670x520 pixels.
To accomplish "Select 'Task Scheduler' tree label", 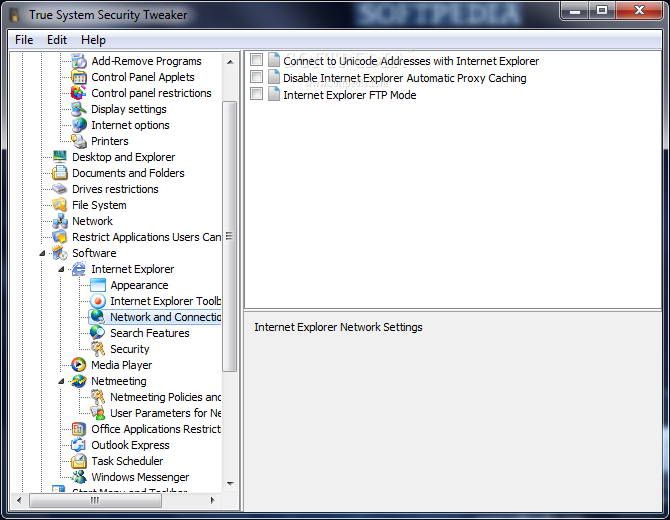I will pos(127,461).
